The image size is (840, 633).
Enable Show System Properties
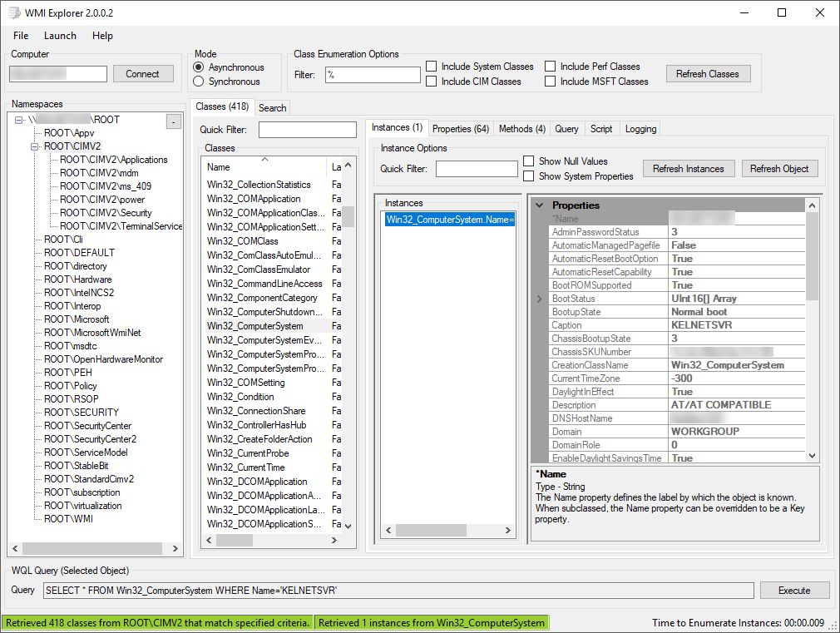click(529, 176)
